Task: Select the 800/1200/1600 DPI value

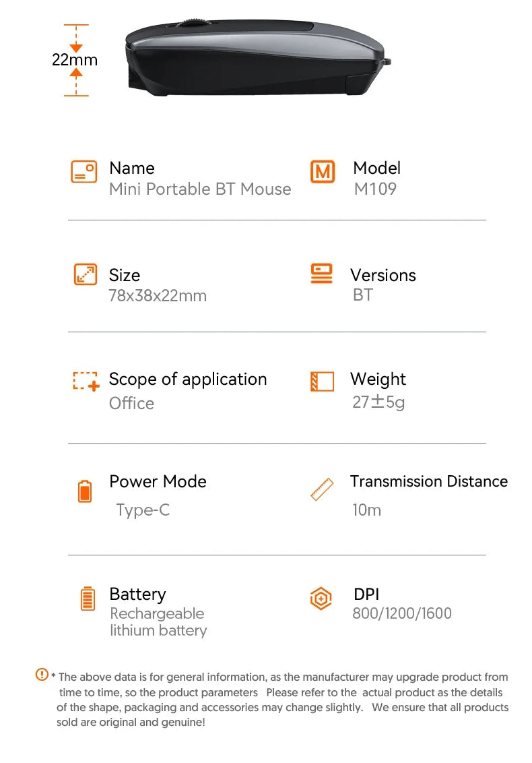Action: [x=401, y=613]
